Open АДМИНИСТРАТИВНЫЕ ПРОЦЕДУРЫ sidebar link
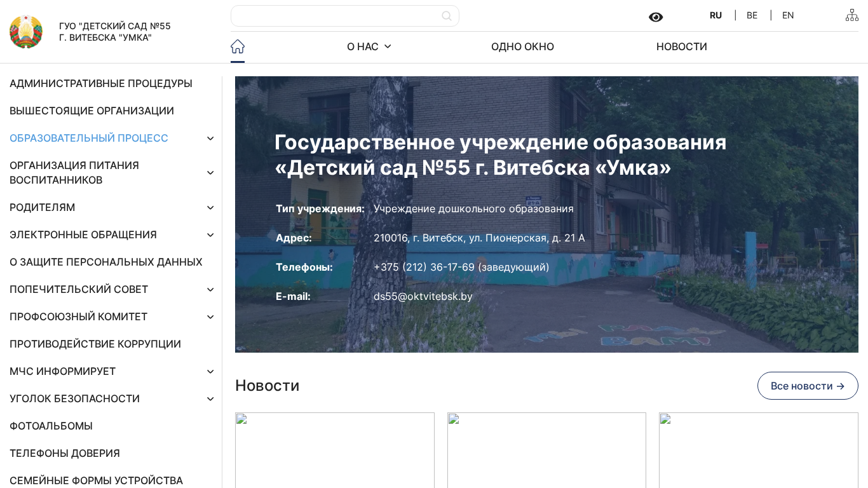This screenshot has width=868, height=488. (x=100, y=83)
